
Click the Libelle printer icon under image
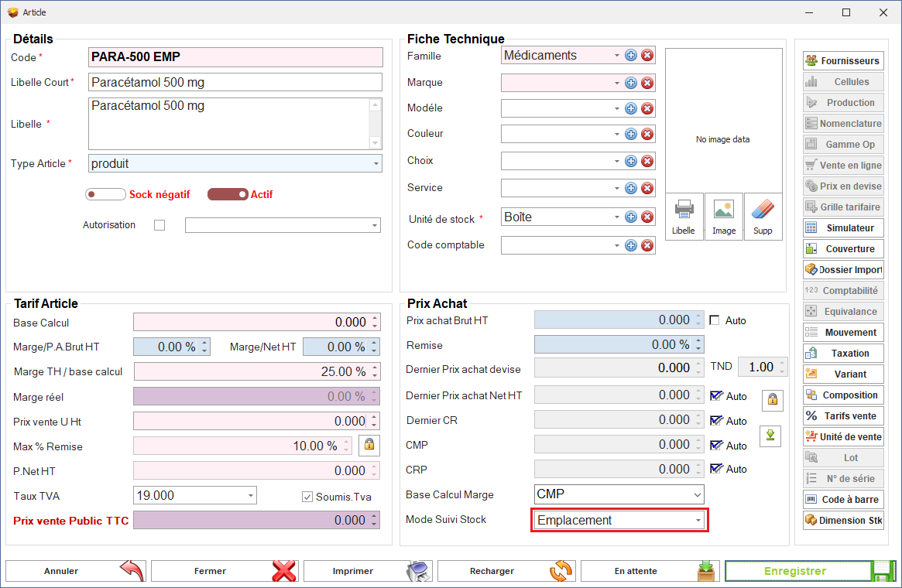[x=684, y=216]
